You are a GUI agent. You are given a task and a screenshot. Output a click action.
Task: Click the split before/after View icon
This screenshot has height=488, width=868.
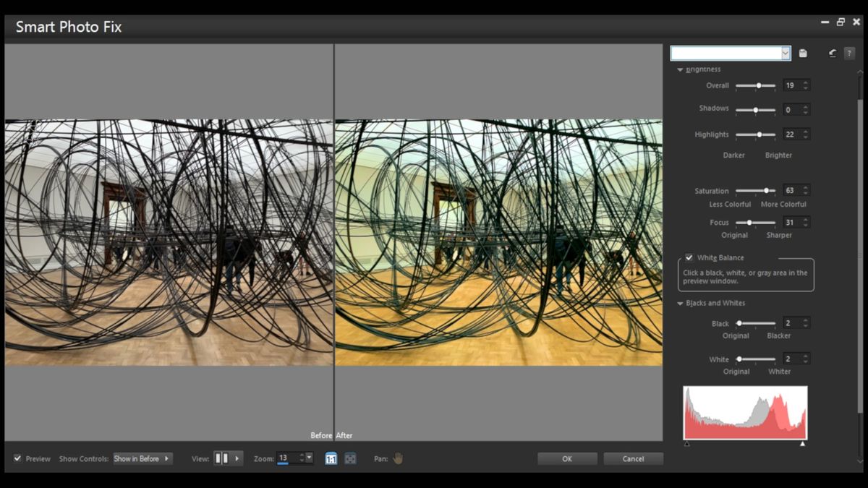pos(222,458)
